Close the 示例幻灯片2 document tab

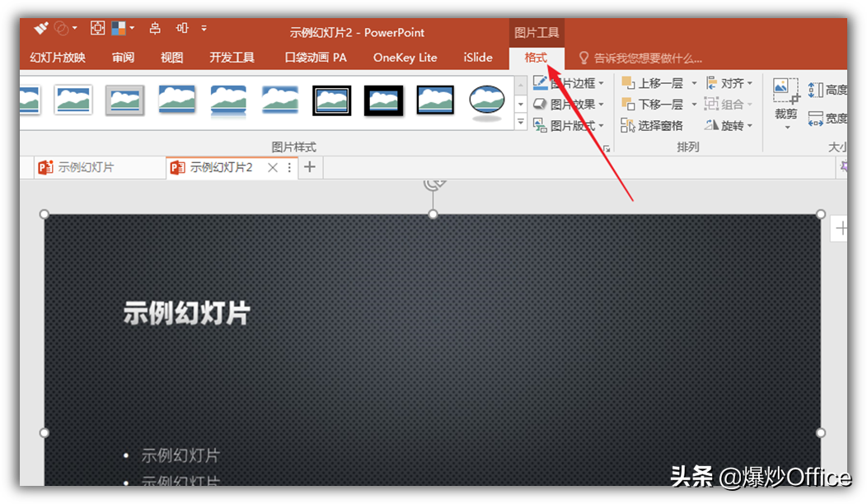coord(273,167)
